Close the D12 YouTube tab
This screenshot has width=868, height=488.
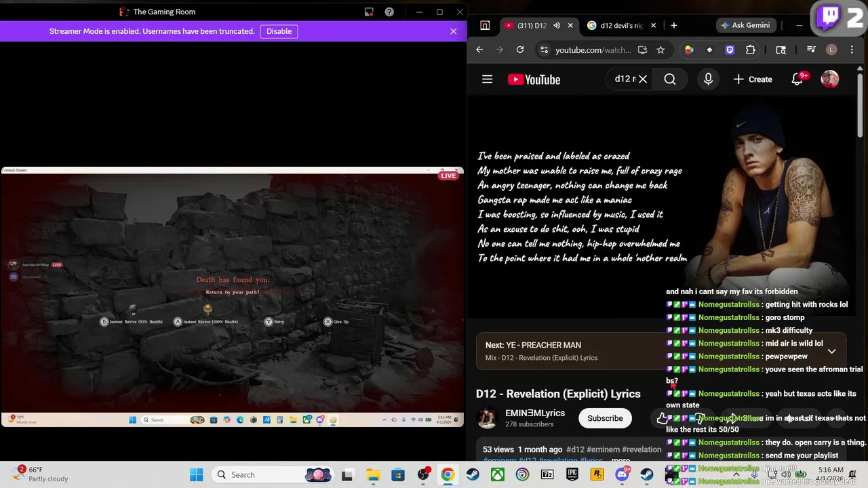[570, 25]
